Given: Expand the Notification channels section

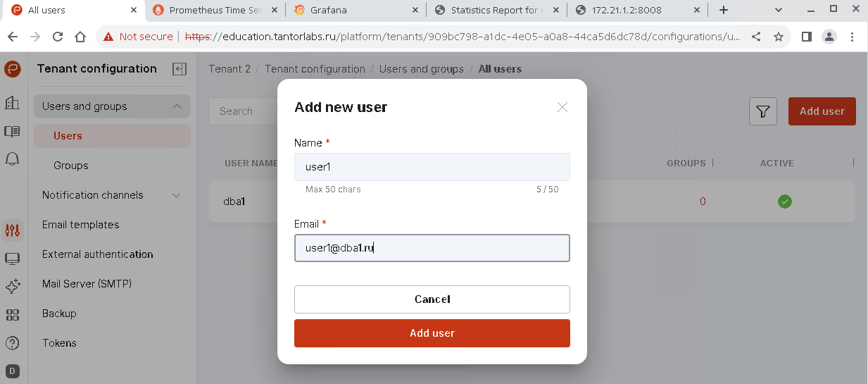Looking at the screenshot, I should click(x=176, y=195).
